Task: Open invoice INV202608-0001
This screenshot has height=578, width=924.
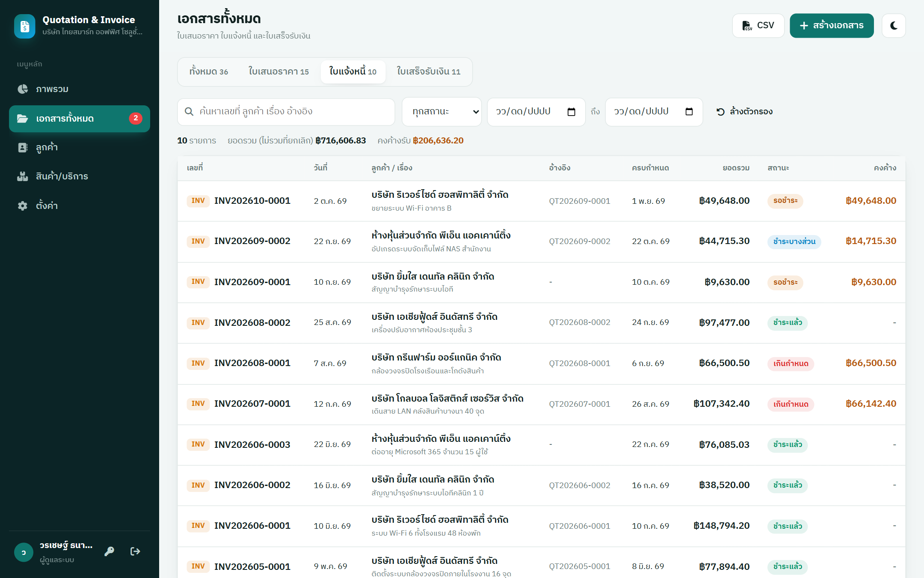Action: tap(252, 363)
